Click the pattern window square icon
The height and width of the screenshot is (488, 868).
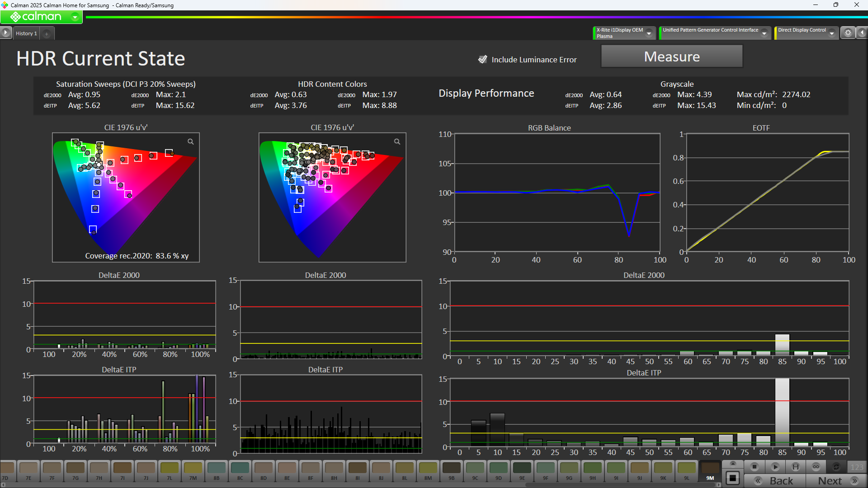[x=733, y=478]
